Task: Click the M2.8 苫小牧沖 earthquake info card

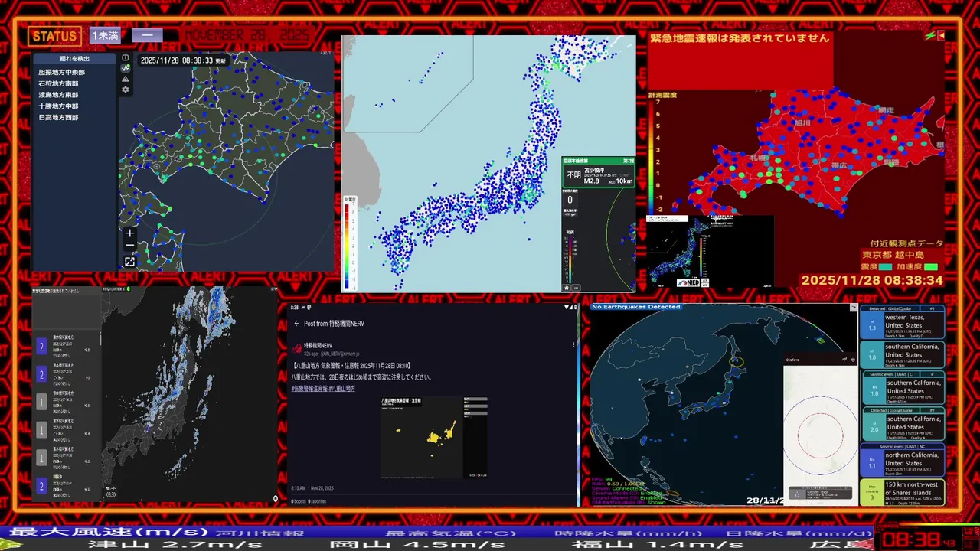Action: [598, 174]
